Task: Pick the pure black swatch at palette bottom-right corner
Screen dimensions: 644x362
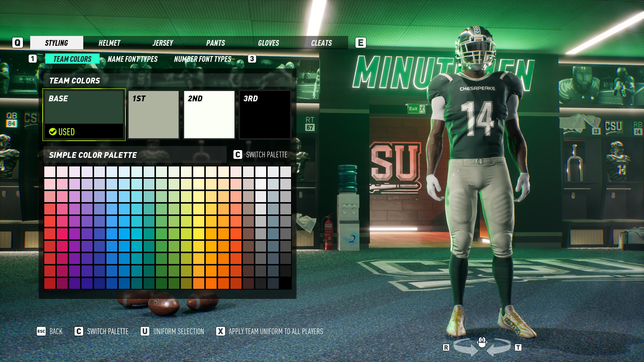Action: click(285, 283)
